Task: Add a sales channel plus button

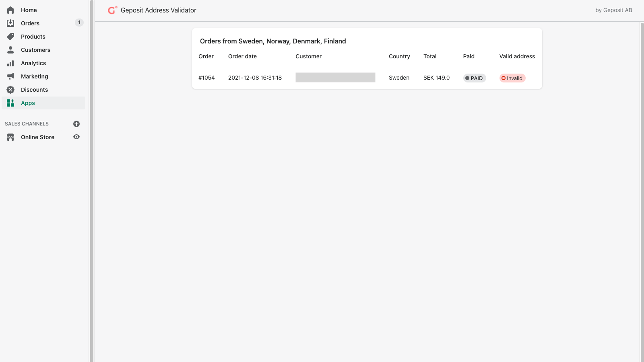Action: tap(76, 124)
